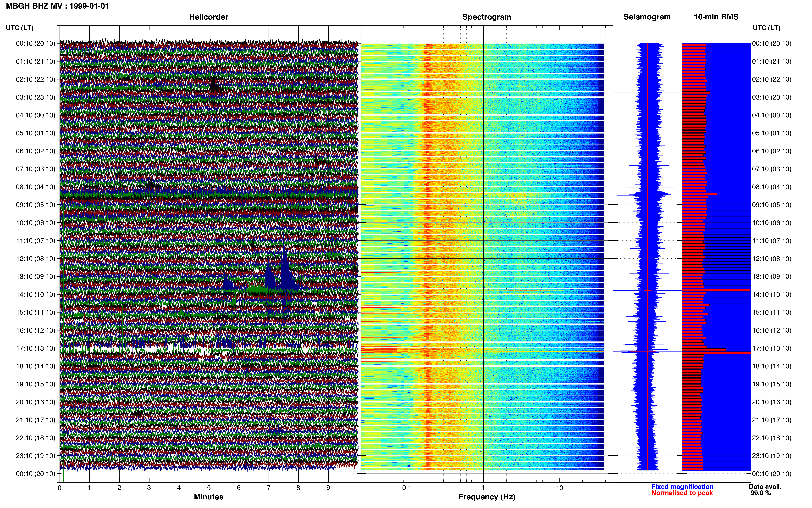Image resolution: width=812 pixels, height=508 pixels.
Task: Click '22:10 (18:10)' on the Helicorder time axis
Action: coord(36,438)
